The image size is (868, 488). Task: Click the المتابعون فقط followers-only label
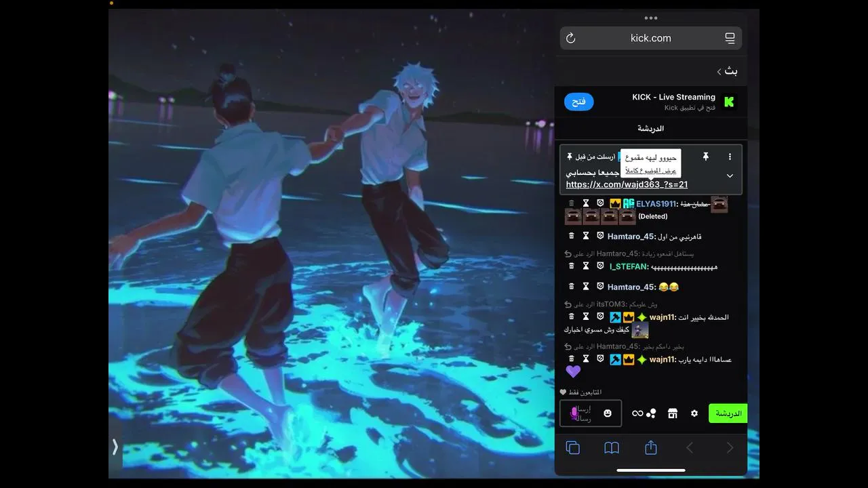tap(581, 392)
